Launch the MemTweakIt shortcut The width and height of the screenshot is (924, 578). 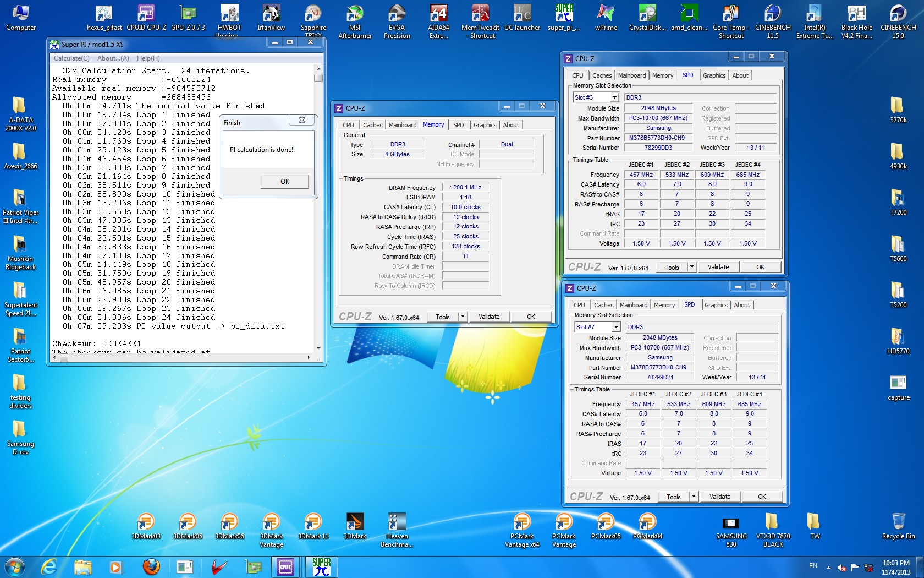coord(480,21)
